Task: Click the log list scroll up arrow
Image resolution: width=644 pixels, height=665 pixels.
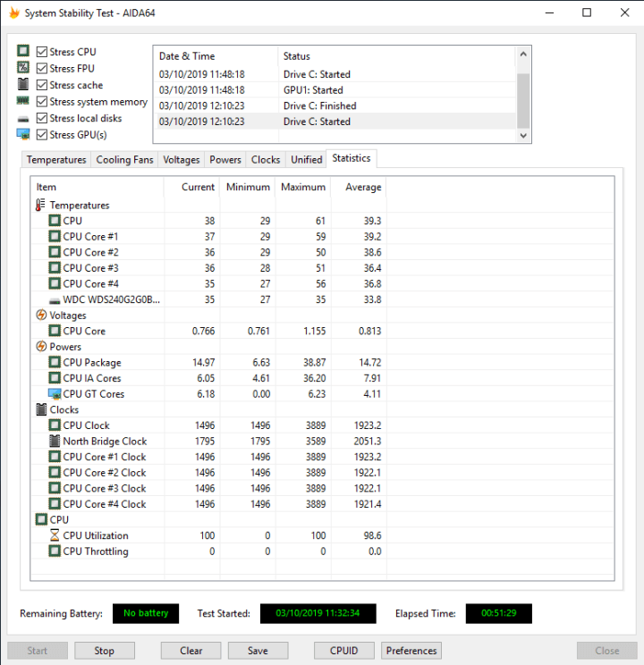Action: click(x=523, y=55)
